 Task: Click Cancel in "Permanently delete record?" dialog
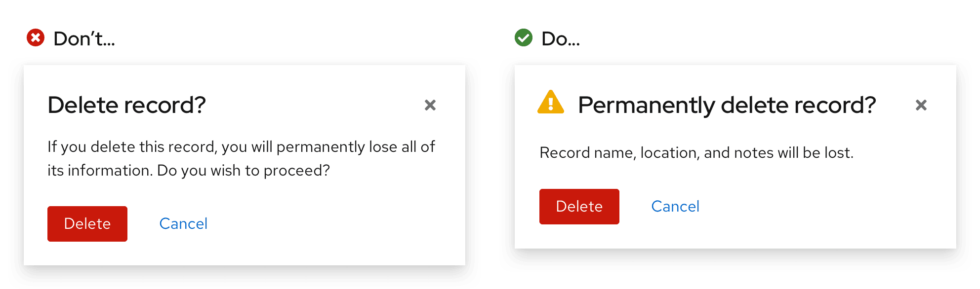point(675,207)
